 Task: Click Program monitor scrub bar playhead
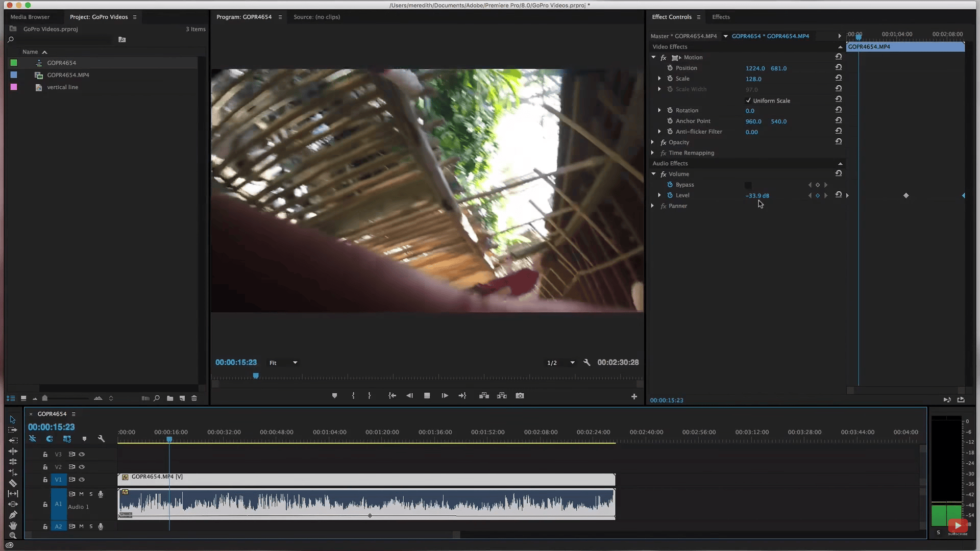coord(256,375)
